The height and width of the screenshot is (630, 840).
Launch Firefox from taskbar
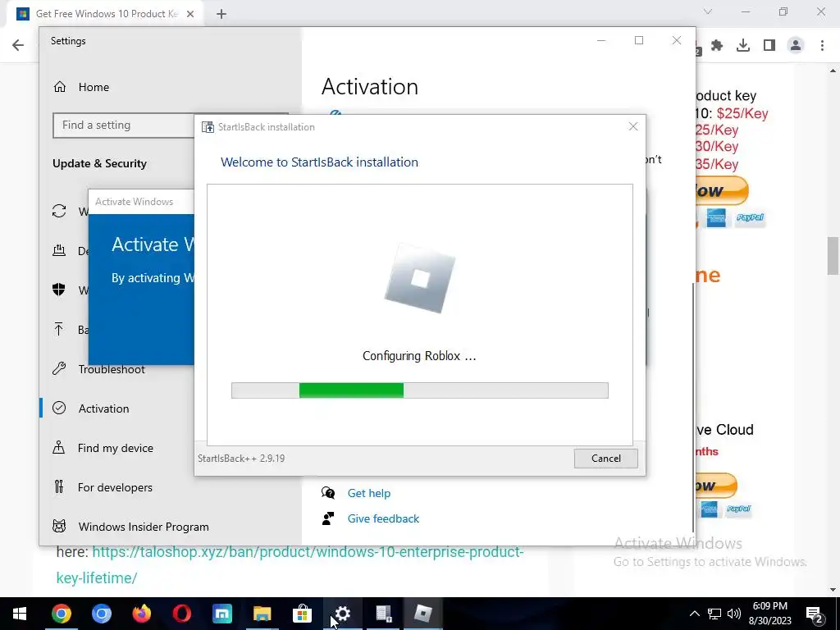(x=141, y=614)
